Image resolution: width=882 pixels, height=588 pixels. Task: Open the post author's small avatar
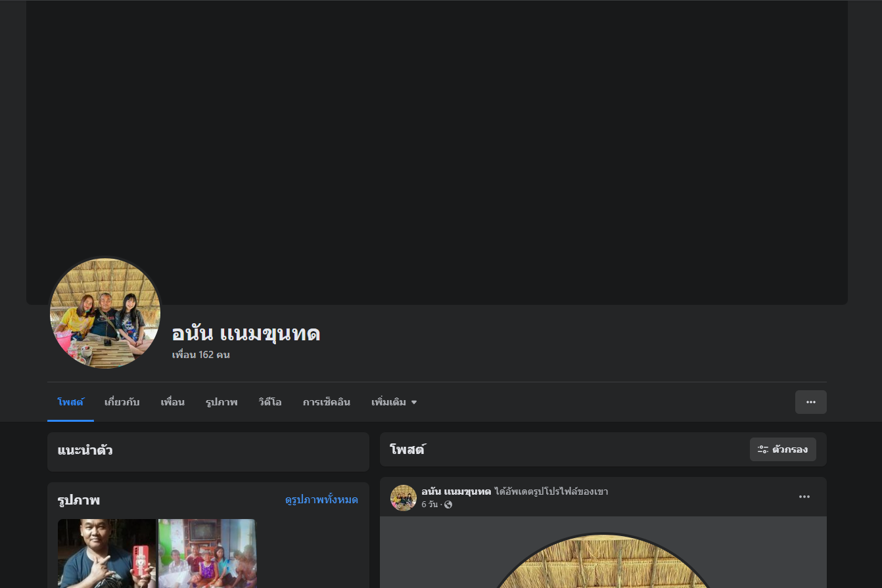point(404,498)
